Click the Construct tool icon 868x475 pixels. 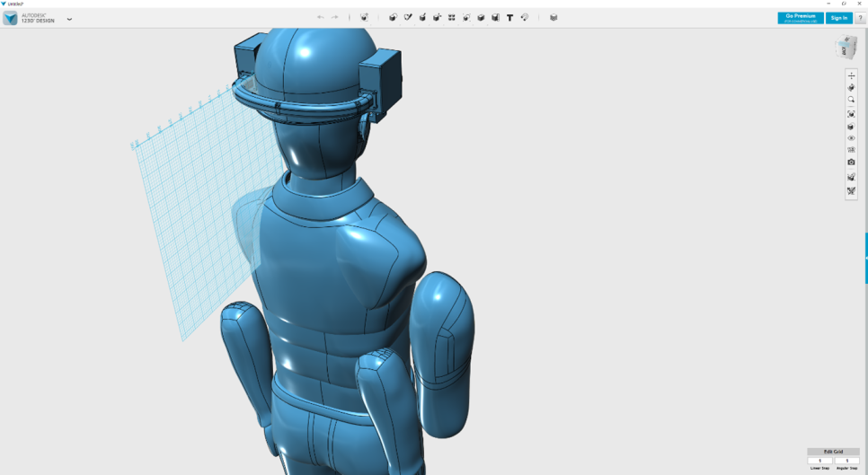click(x=422, y=17)
